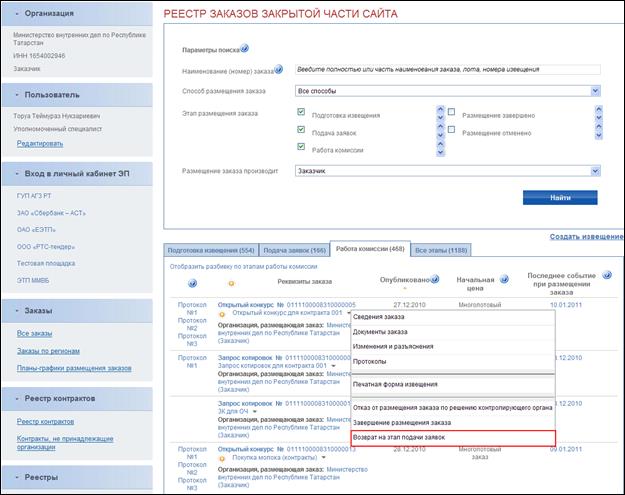
Task: Open Способ размещения заказа dropdown
Action: click(x=448, y=91)
